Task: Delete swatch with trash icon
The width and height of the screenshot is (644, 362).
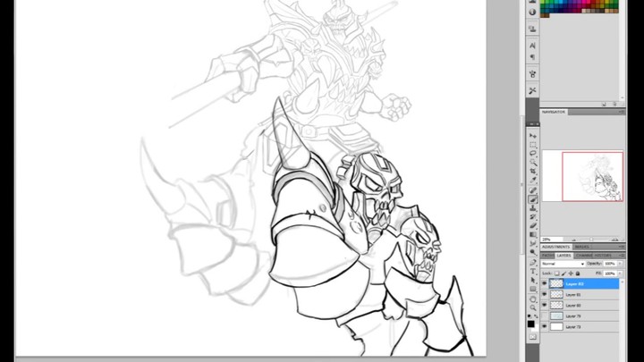Action: pos(614,105)
